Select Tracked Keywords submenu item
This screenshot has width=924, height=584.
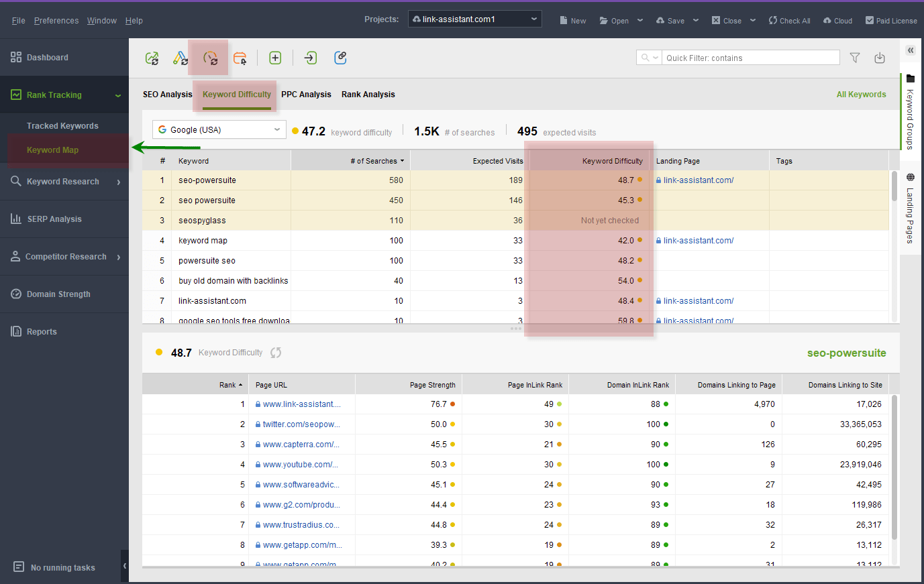(62, 126)
